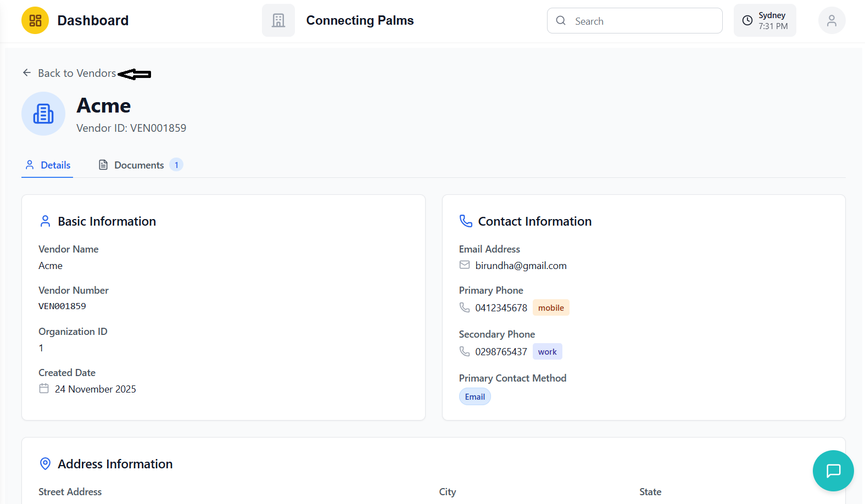Select the Created Date label
This screenshot has height=504, width=865.
tap(67, 373)
